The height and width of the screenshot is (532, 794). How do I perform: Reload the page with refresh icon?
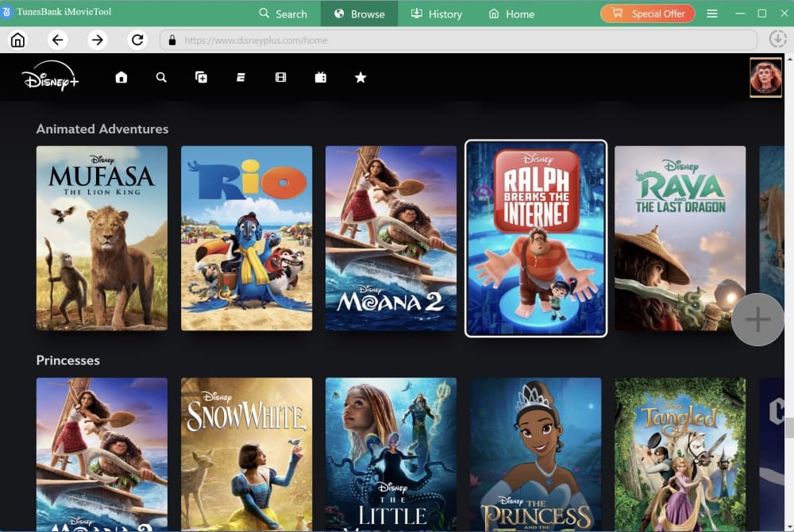(137, 40)
